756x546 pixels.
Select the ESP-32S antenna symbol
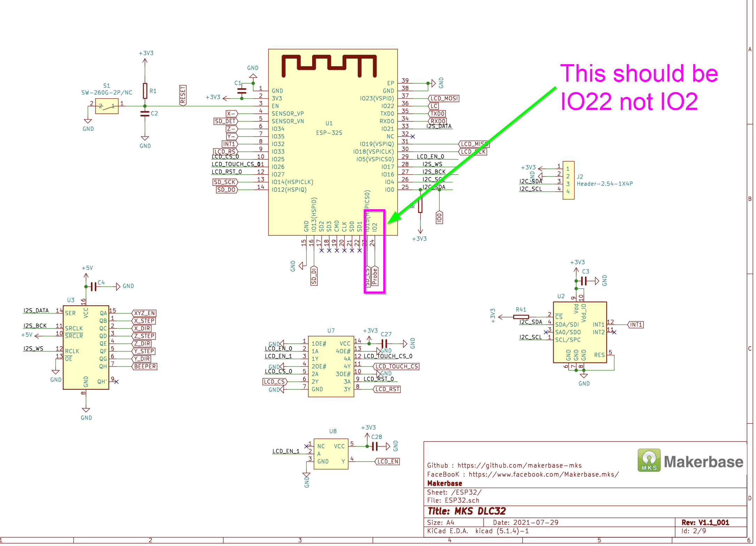pos(329,66)
